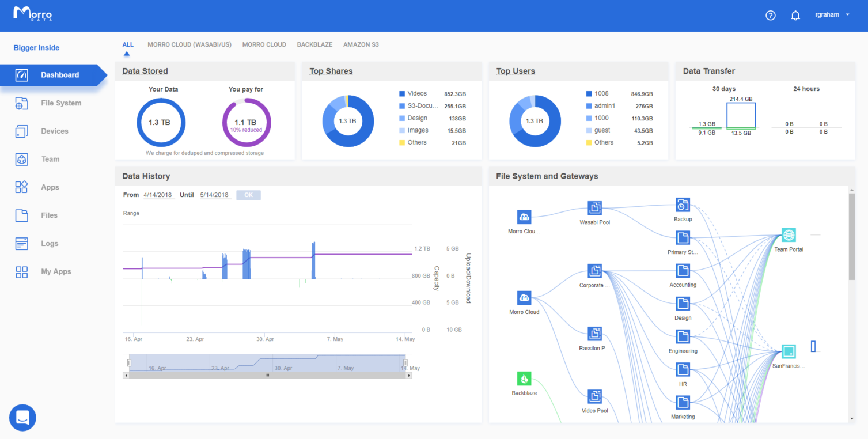Click the navigator scrollbar right arrow
The width and height of the screenshot is (868, 439).
point(409,375)
